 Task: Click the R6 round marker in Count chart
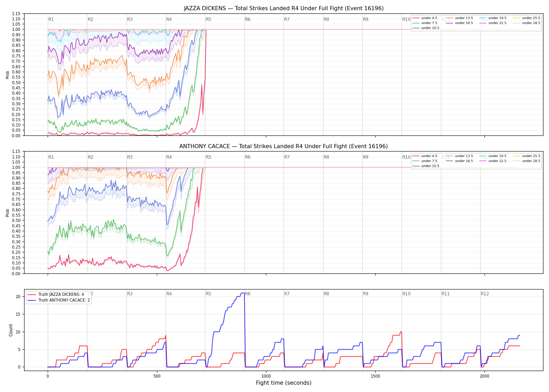[x=248, y=294]
